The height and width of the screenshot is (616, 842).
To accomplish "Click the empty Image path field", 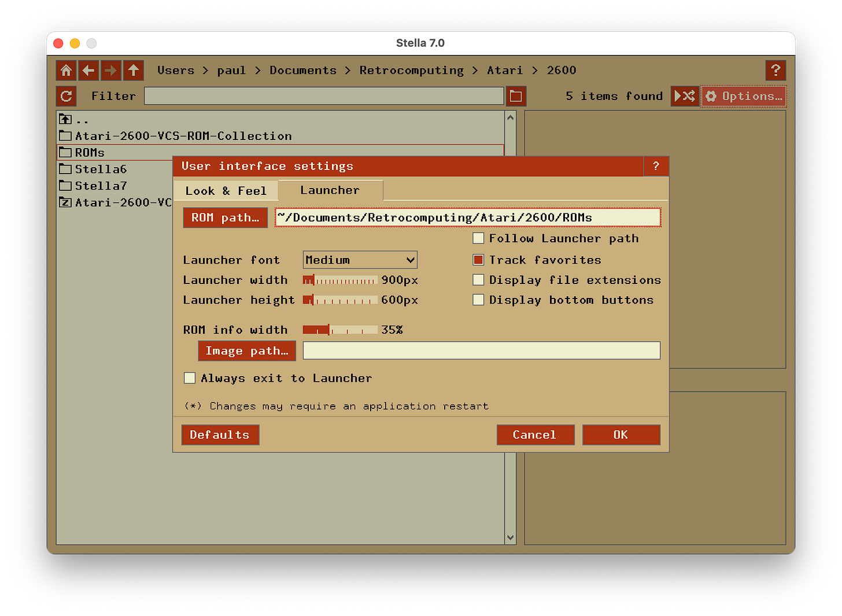I will 481,351.
